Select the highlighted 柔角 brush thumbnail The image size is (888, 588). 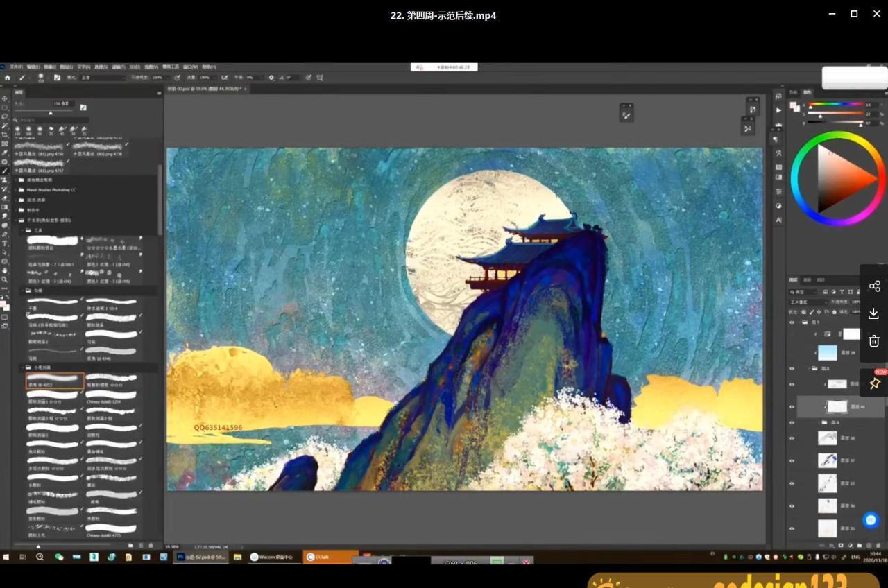coord(55,381)
